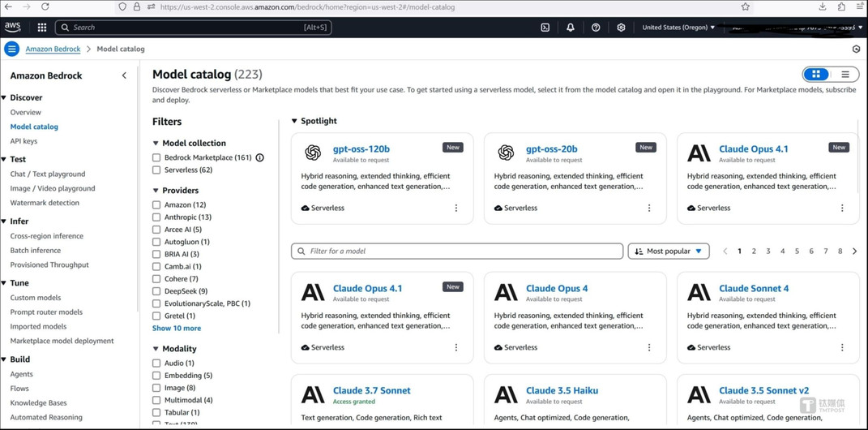Collapse the Amazon Bedrock side panel
Screen dimensions: 868x430
(x=124, y=75)
